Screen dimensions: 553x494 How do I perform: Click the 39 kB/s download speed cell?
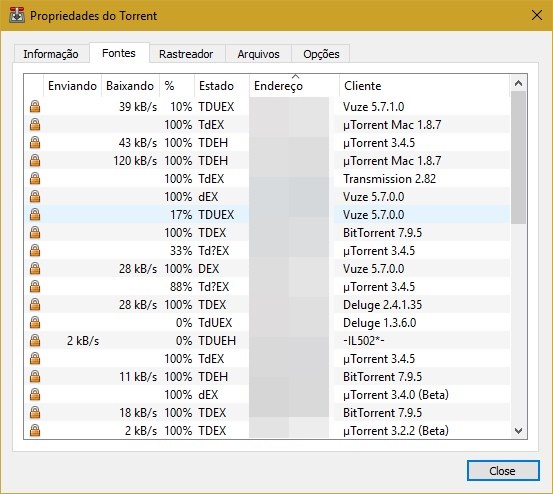(138, 106)
